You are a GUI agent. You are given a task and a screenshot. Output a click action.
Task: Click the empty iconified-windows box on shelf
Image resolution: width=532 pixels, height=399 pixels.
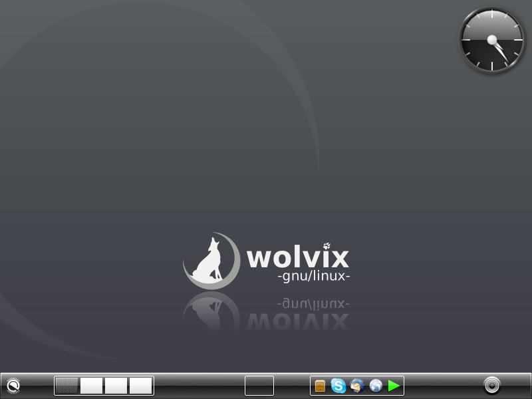tap(259, 386)
